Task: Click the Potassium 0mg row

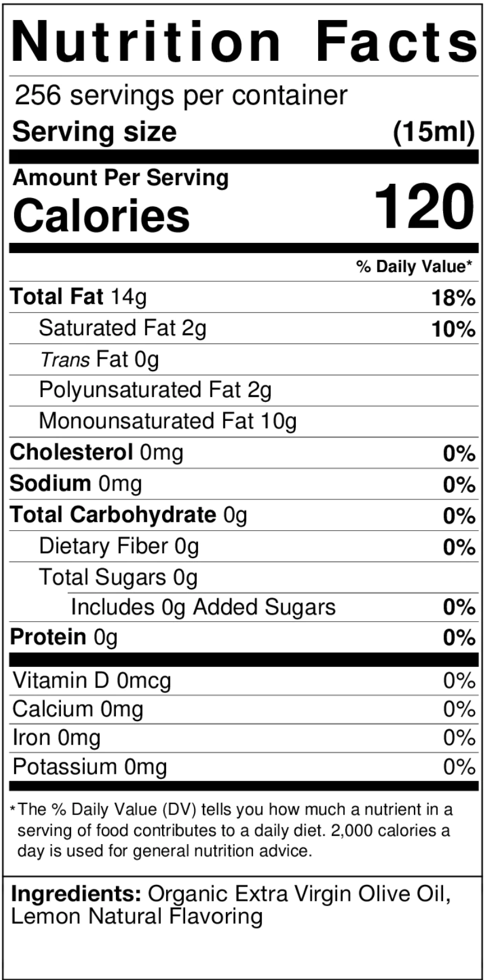Action: 90,767
